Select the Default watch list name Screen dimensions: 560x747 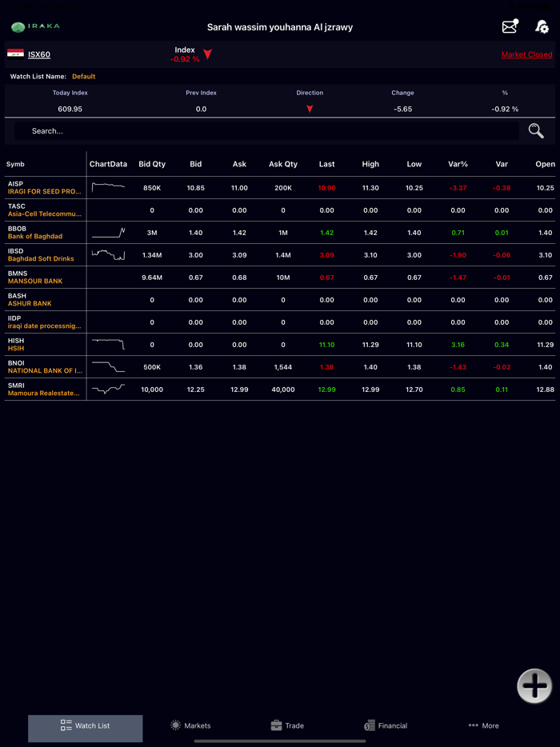pyautogui.click(x=84, y=76)
